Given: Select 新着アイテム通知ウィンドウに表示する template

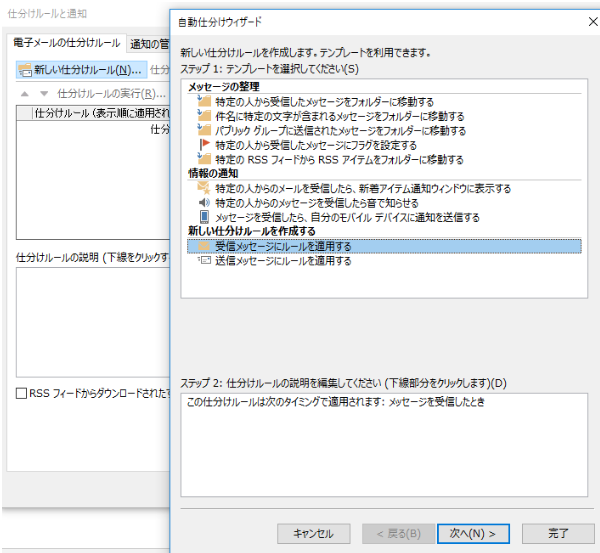Looking at the screenshot, I should point(363,188).
